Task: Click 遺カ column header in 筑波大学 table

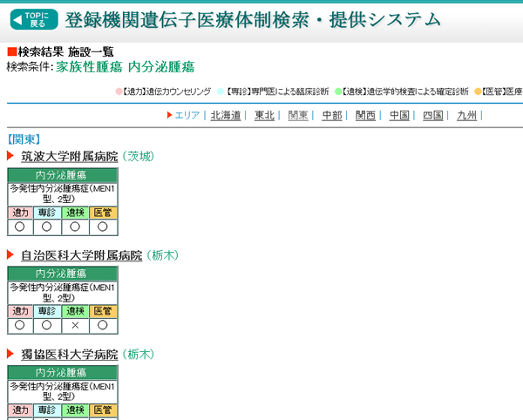Action: (20, 213)
